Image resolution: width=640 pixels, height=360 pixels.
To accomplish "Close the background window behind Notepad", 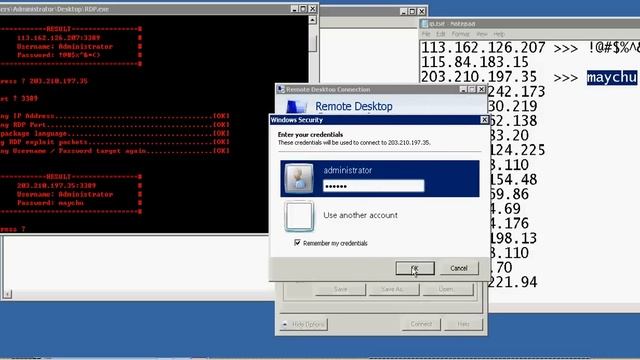I will (x=422, y=11).
